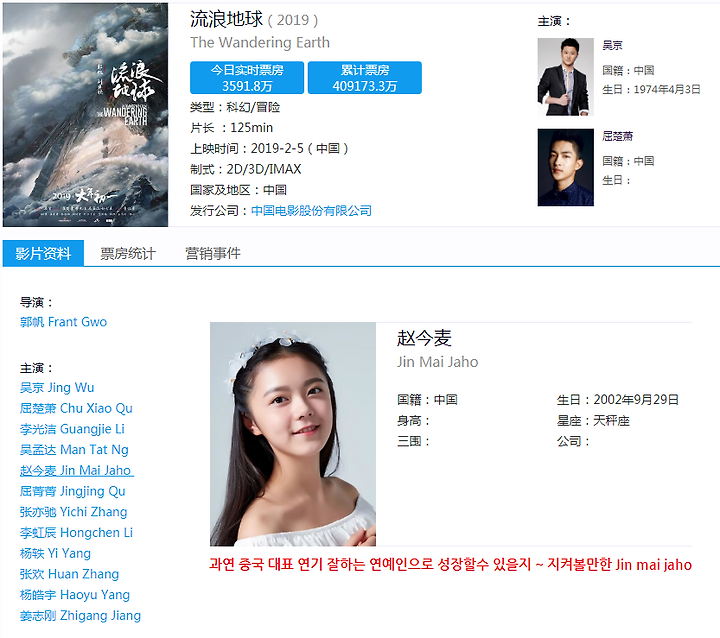This screenshot has height=638, width=720.
Task: Open 屈菁菁 Jingjing Qu link
Action: [73, 491]
